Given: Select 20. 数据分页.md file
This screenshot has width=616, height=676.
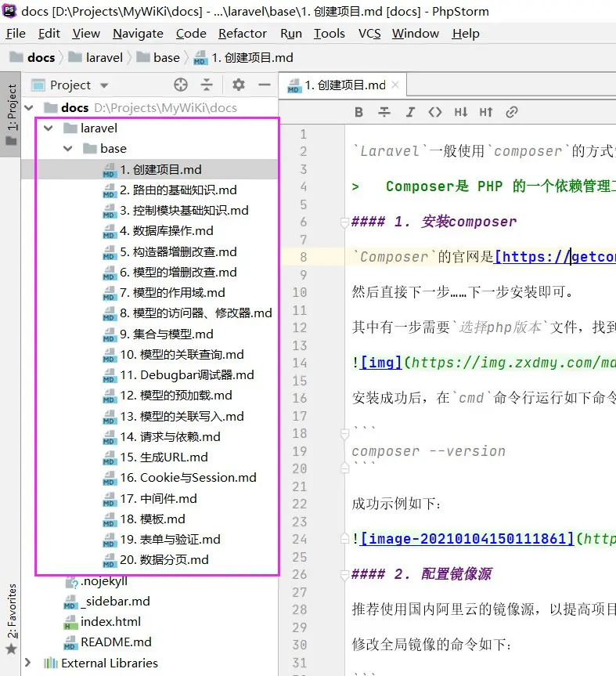Looking at the screenshot, I should (x=156, y=560).
